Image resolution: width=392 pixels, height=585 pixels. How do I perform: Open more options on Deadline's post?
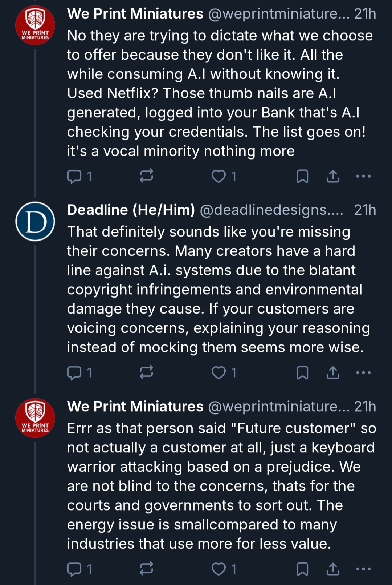(x=363, y=373)
